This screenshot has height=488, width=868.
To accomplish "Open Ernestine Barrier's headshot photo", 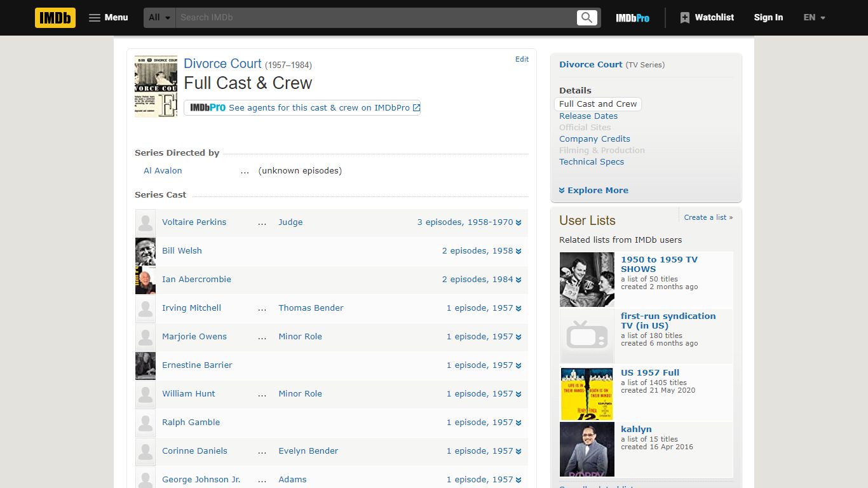I will (x=146, y=365).
